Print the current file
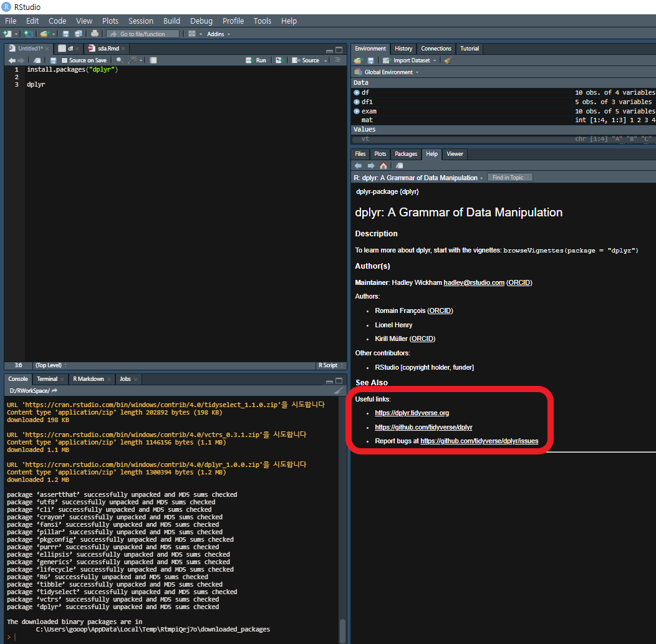The image size is (656, 644). coord(95,34)
